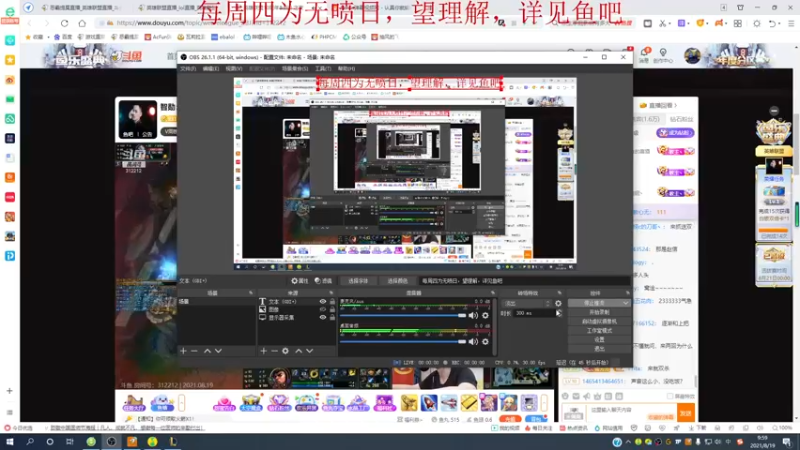Select 显示器采集 source row
The height and width of the screenshot is (450, 800).
[297, 317]
